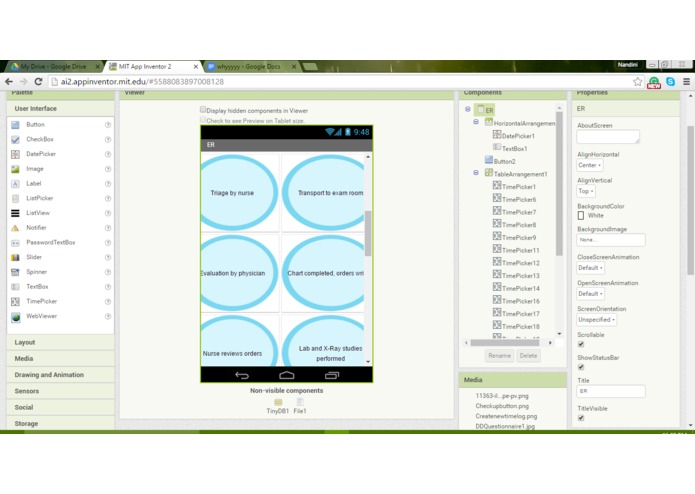The width and height of the screenshot is (695, 494).
Task: Pick the DatePicker palette icon
Action: 15,154
